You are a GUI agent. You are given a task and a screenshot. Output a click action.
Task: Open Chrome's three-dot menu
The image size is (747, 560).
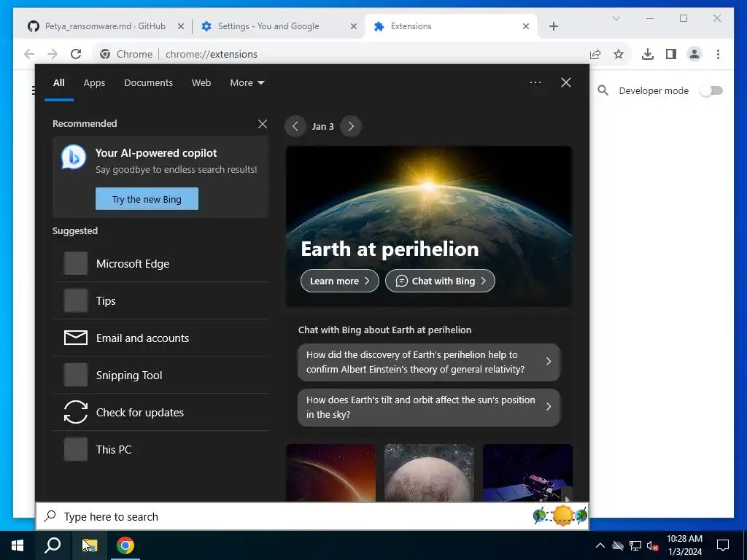click(718, 54)
